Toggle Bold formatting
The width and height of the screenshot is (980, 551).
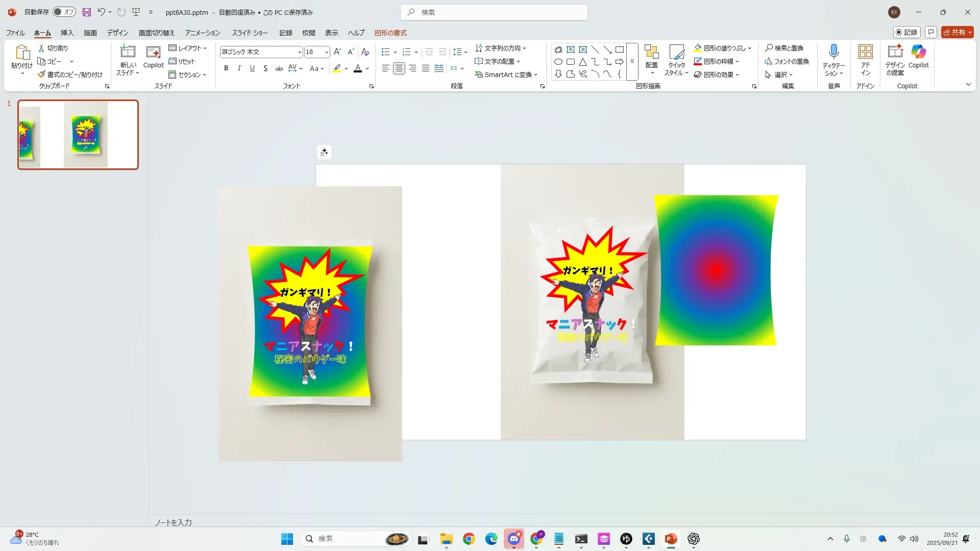[x=226, y=68]
